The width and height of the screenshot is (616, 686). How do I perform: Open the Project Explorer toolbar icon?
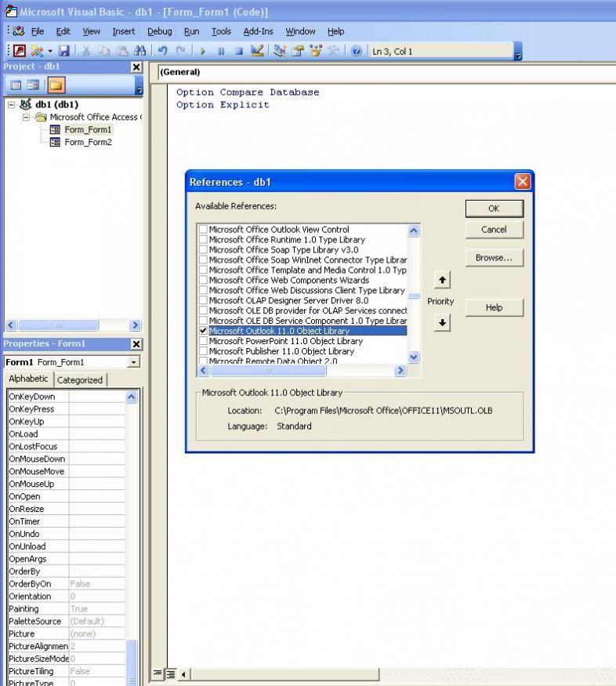(x=280, y=51)
